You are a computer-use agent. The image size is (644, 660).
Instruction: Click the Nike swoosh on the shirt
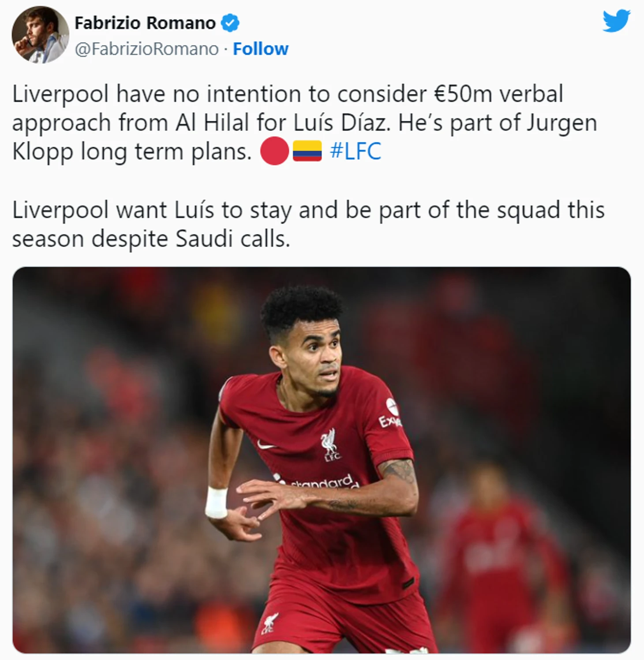tap(267, 445)
